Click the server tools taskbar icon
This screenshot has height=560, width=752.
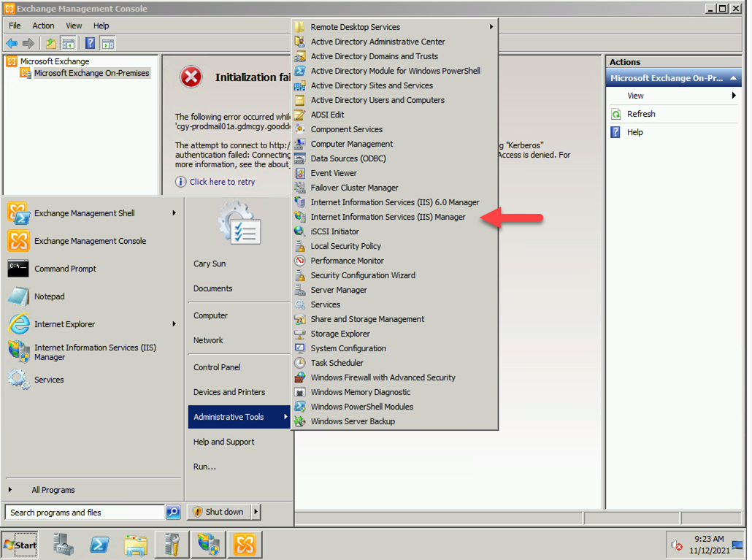pyautogui.click(x=172, y=545)
